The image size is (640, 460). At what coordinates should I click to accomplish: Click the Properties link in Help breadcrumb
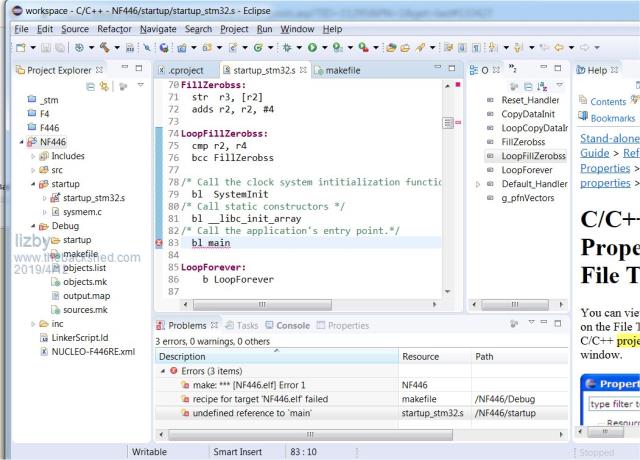[604, 168]
